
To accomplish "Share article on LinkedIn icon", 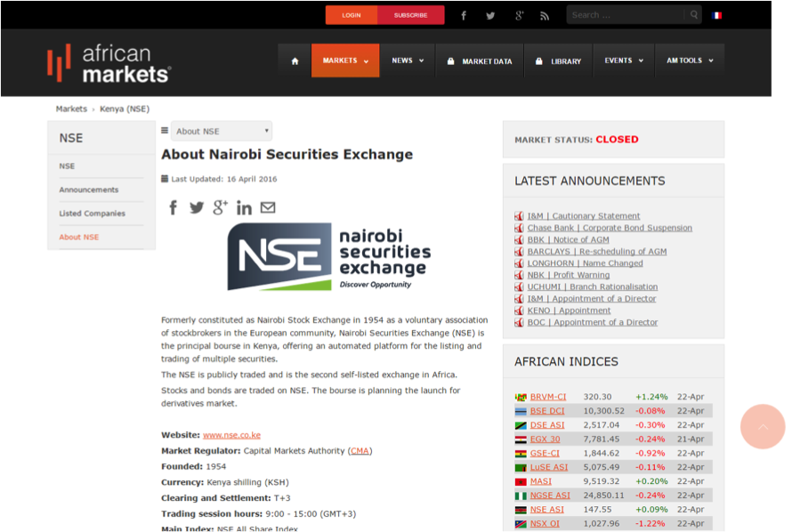I will [x=244, y=208].
